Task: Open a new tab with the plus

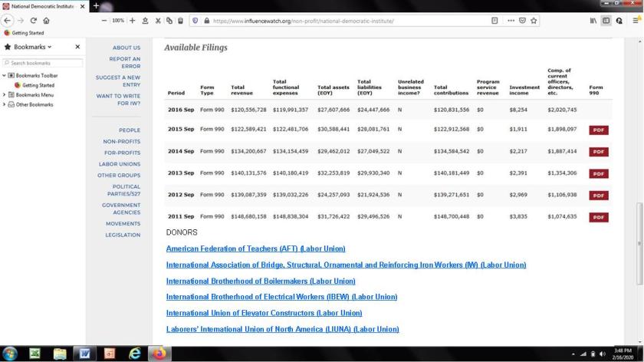Action: click(96, 6)
